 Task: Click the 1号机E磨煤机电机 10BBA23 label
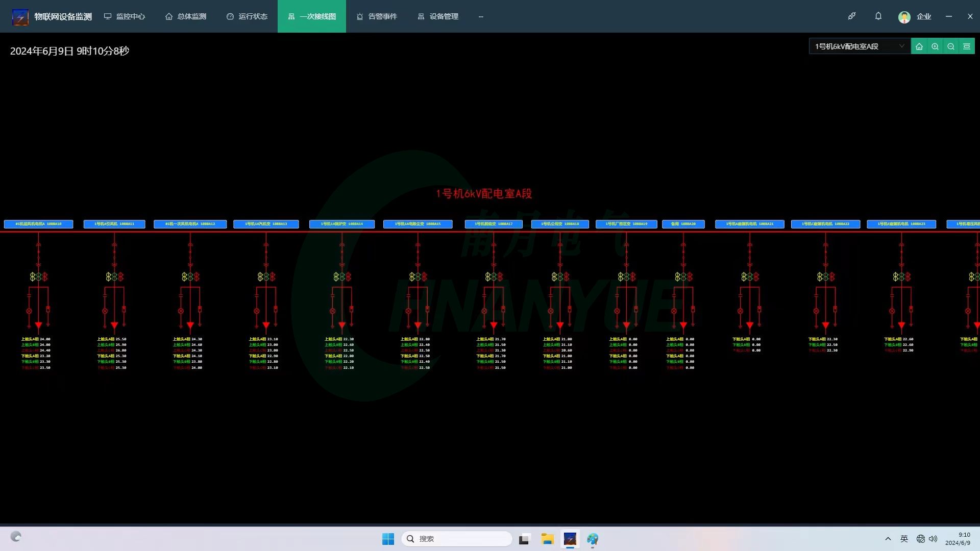click(901, 224)
